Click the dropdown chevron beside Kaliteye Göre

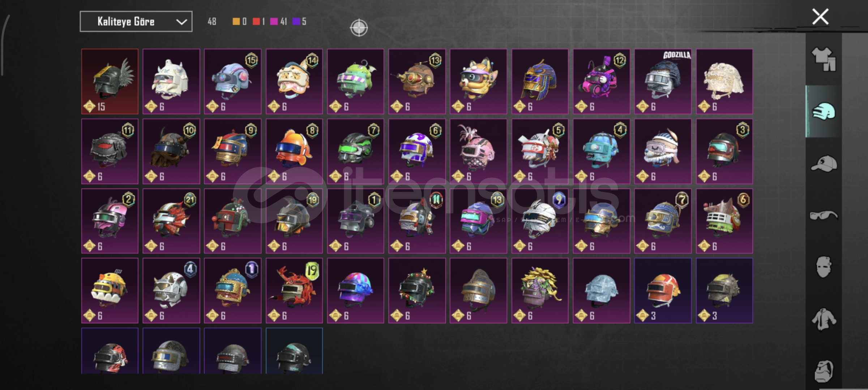click(181, 22)
